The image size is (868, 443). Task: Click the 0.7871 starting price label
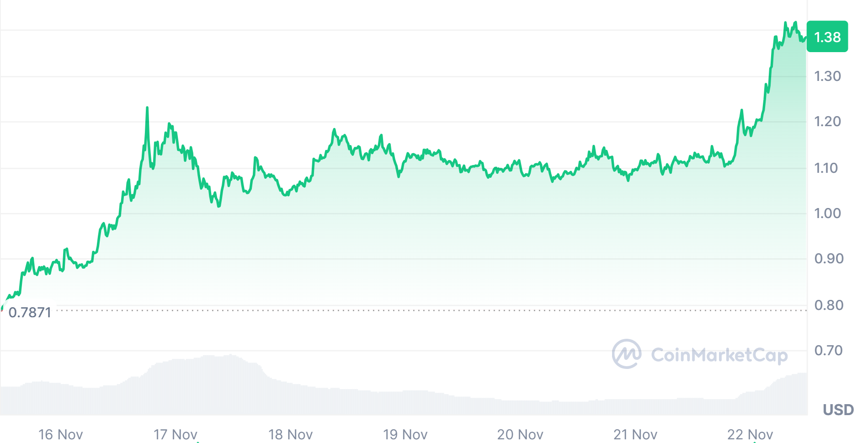[x=30, y=312]
